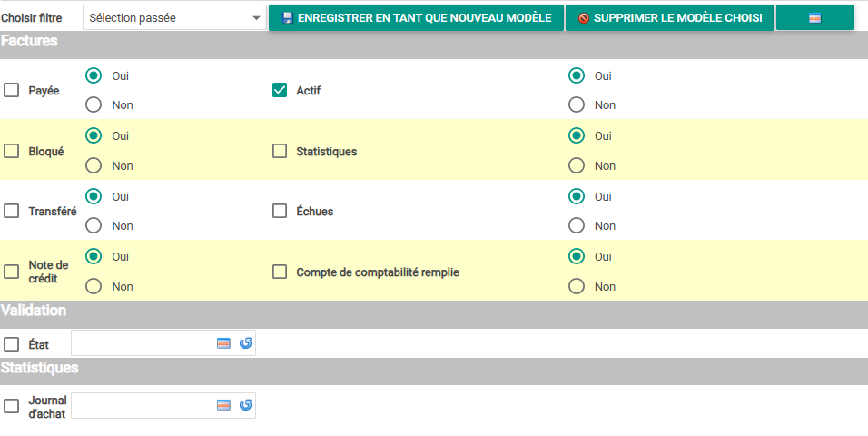Reset Journal d'achat with the blue arrow icon
This screenshot has height=436, width=868.
(245, 405)
